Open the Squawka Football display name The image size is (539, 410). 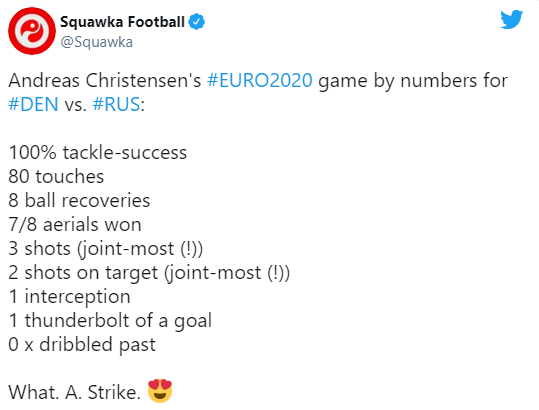(123, 22)
